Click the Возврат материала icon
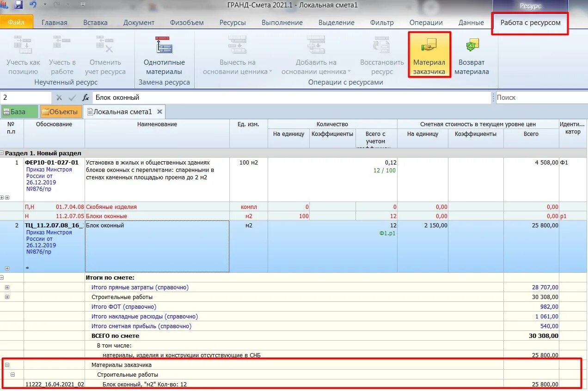 point(472,45)
